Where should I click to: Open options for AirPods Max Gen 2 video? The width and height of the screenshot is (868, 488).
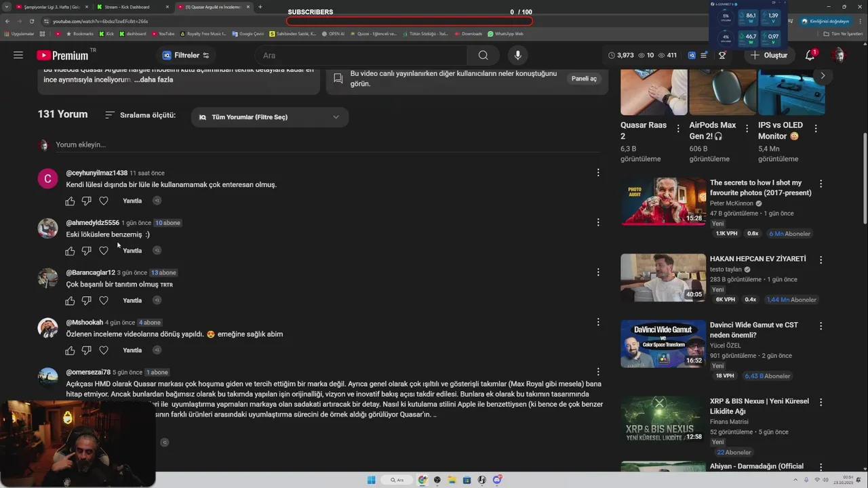747,128
